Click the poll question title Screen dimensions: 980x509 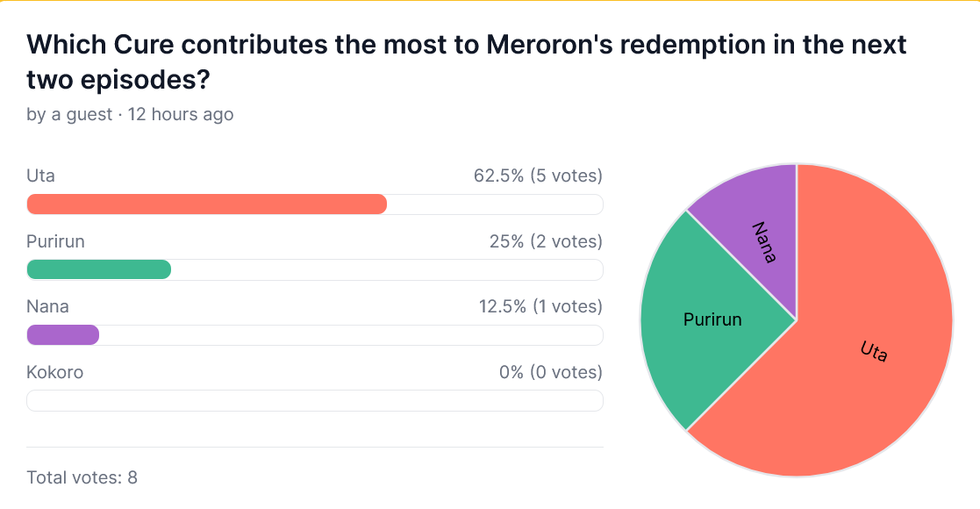pos(466,61)
